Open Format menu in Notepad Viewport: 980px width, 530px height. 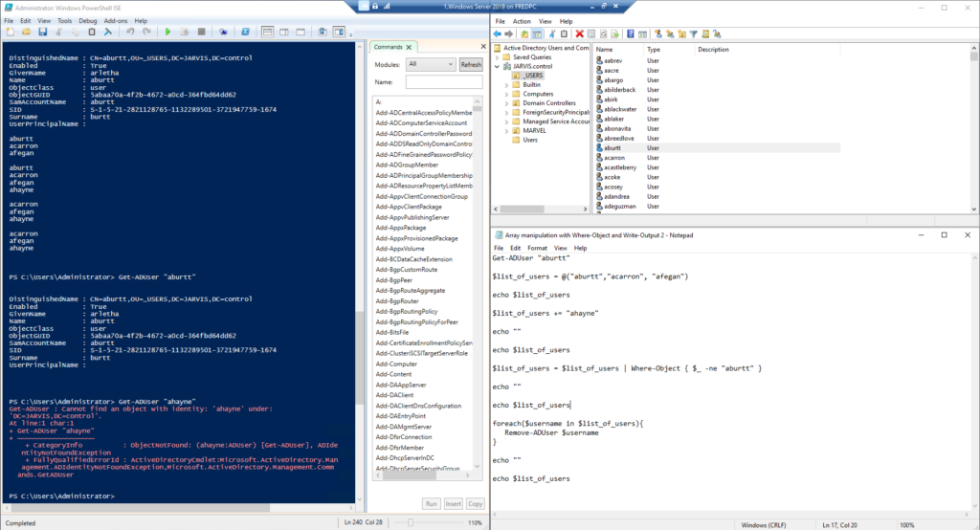(537, 248)
